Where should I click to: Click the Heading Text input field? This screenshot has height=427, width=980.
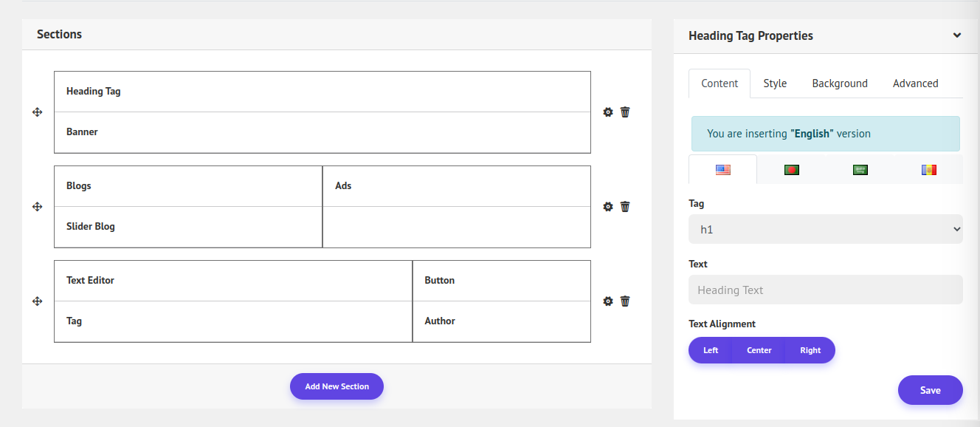[825, 290]
